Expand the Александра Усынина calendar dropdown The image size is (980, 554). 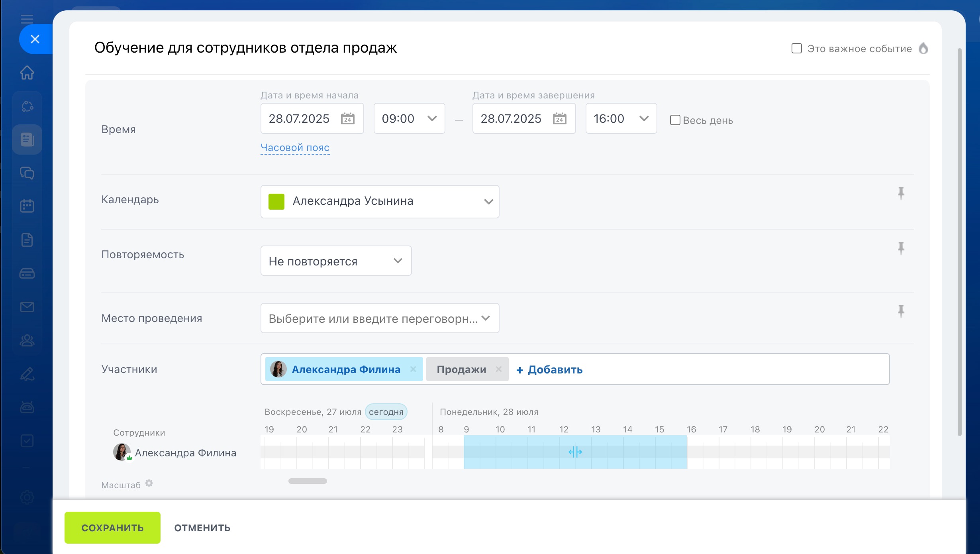(380, 201)
